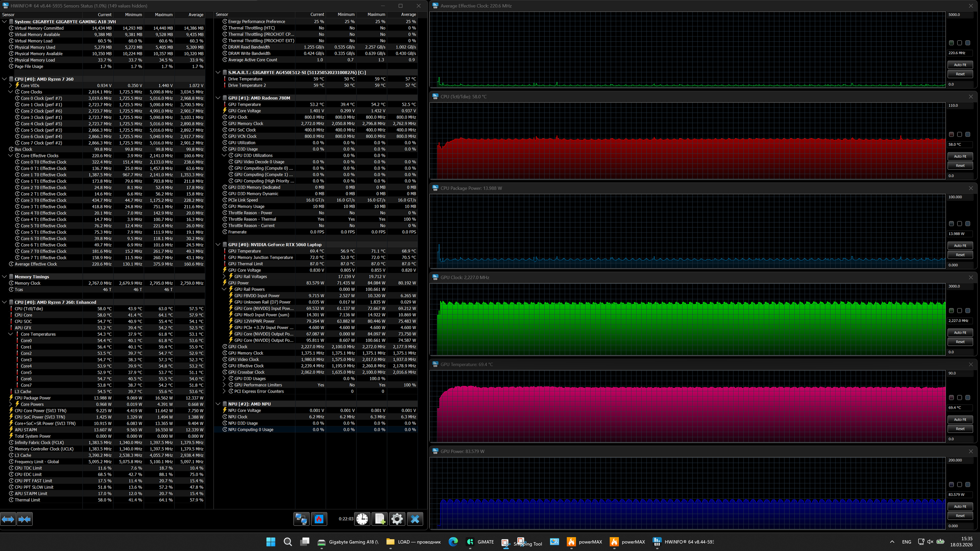Expand the Core VIDs group
This screenshot has width=980, height=551.
click(x=11, y=86)
